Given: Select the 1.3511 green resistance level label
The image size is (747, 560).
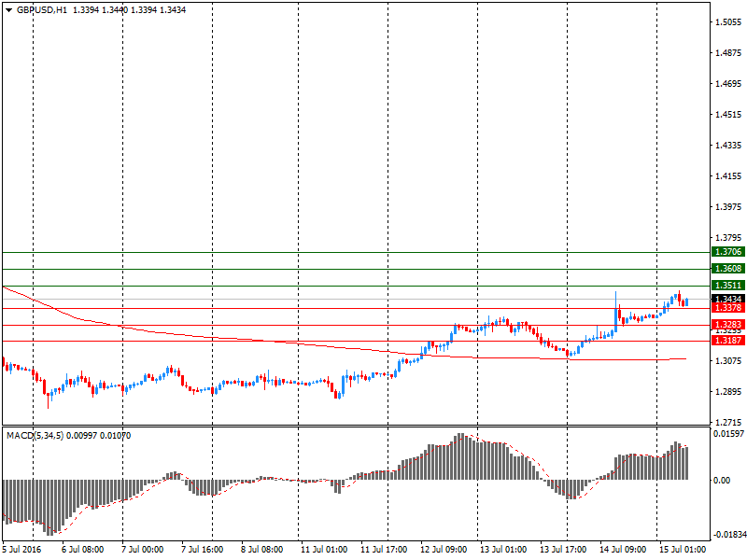Looking at the screenshot, I should point(728,286).
